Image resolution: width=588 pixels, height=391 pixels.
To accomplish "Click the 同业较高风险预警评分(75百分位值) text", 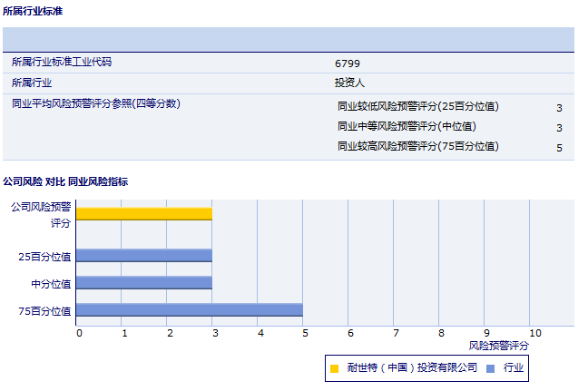I will click(x=417, y=146).
